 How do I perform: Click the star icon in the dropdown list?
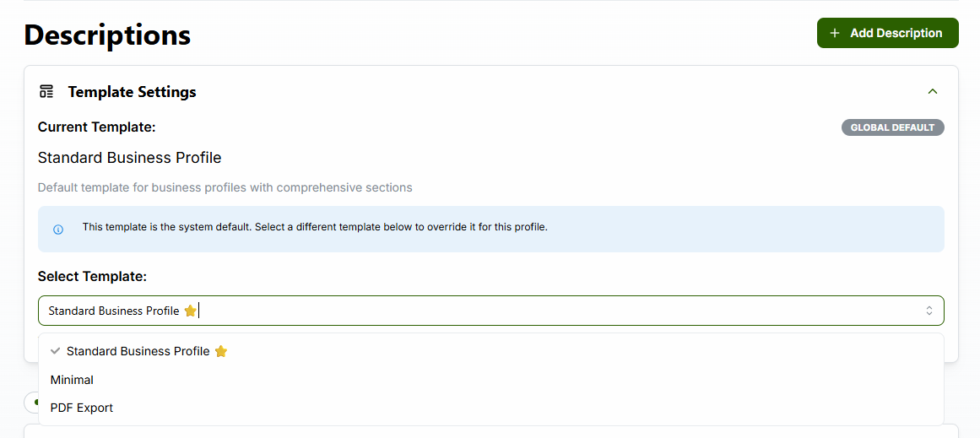point(221,351)
